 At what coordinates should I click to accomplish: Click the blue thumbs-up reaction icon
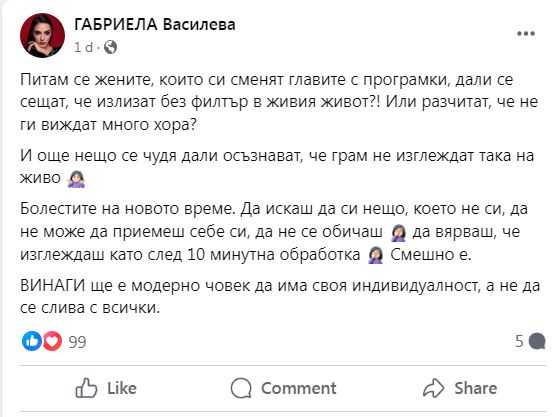[32, 341]
